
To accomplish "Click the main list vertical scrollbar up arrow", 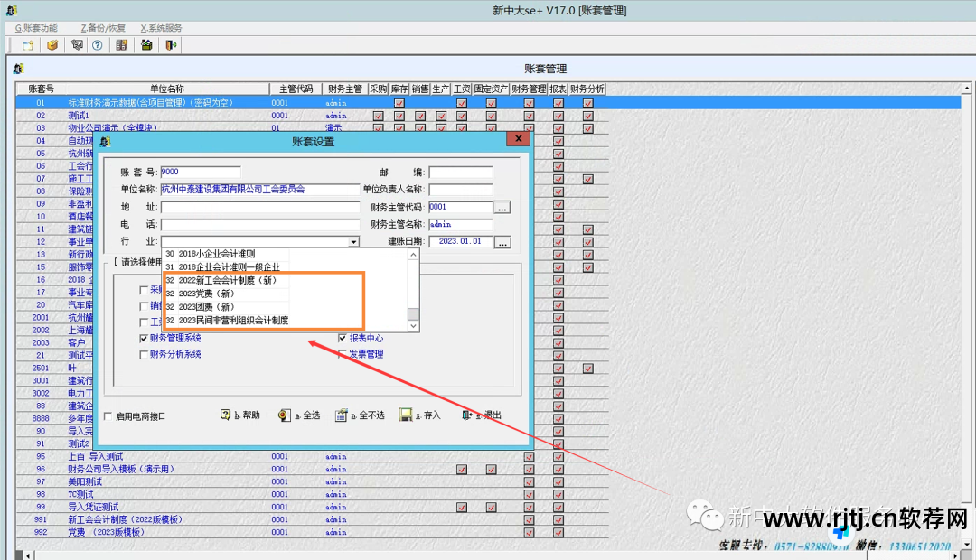I will pyautogui.click(x=967, y=89).
